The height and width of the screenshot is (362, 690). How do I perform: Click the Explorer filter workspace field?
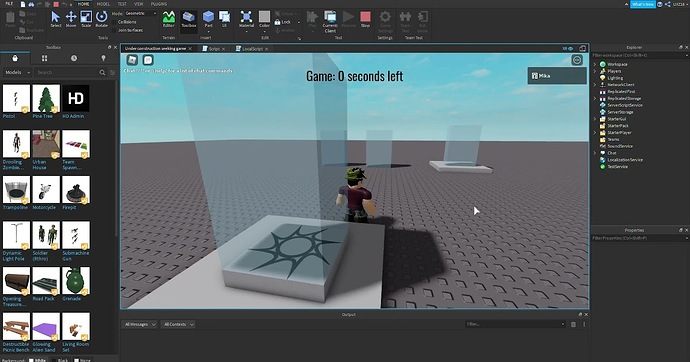pyautogui.click(x=640, y=55)
